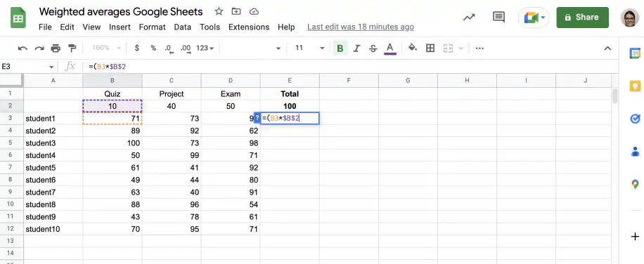Viewport: 644px width, 264px height.
Task: Increase decimal places
Action: pos(186,48)
